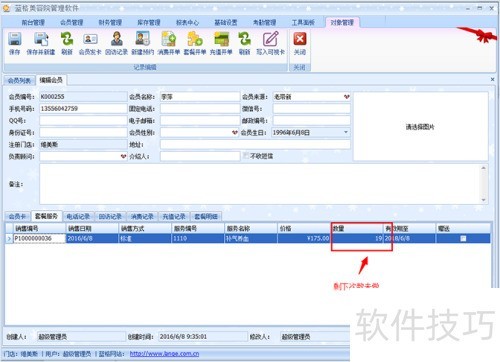Click the 保存 (Save) floppy disk icon
Screen dimensions: 500x362
pos(15,39)
